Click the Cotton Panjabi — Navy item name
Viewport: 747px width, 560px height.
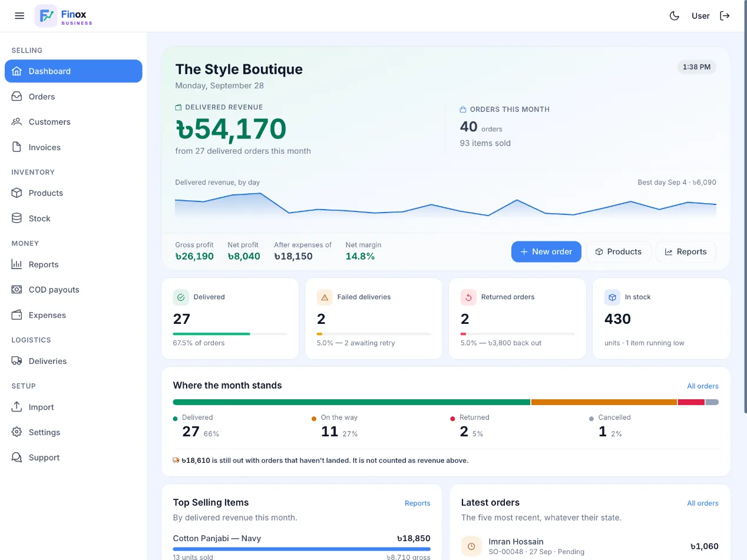217,538
